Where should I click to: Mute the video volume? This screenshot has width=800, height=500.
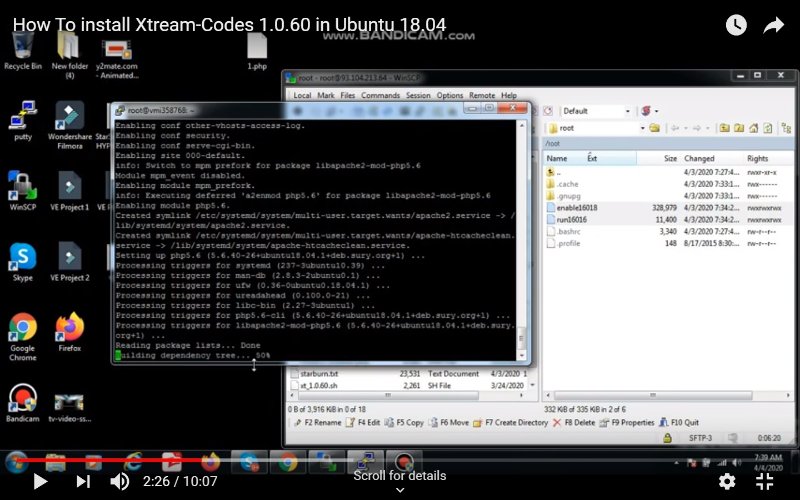pos(120,481)
